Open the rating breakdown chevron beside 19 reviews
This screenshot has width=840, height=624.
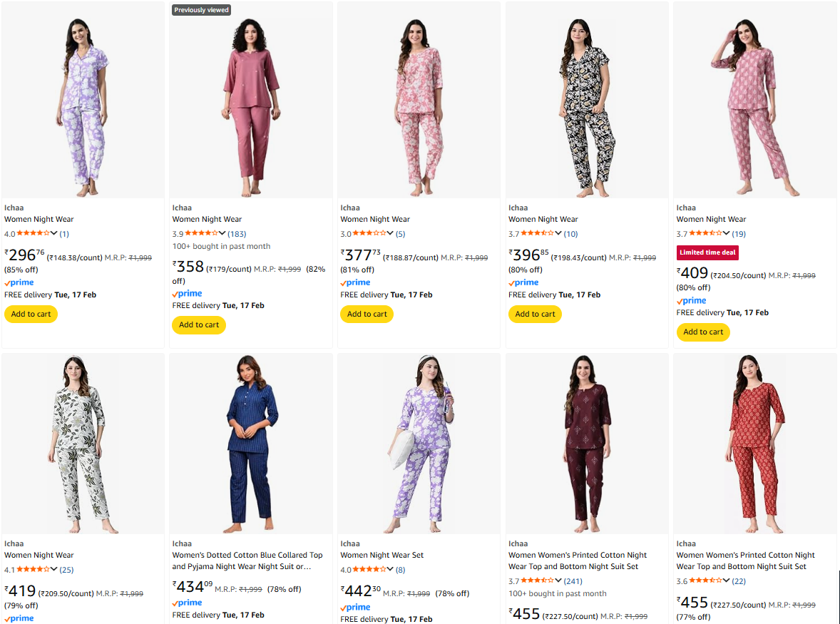(x=727, y=234)
